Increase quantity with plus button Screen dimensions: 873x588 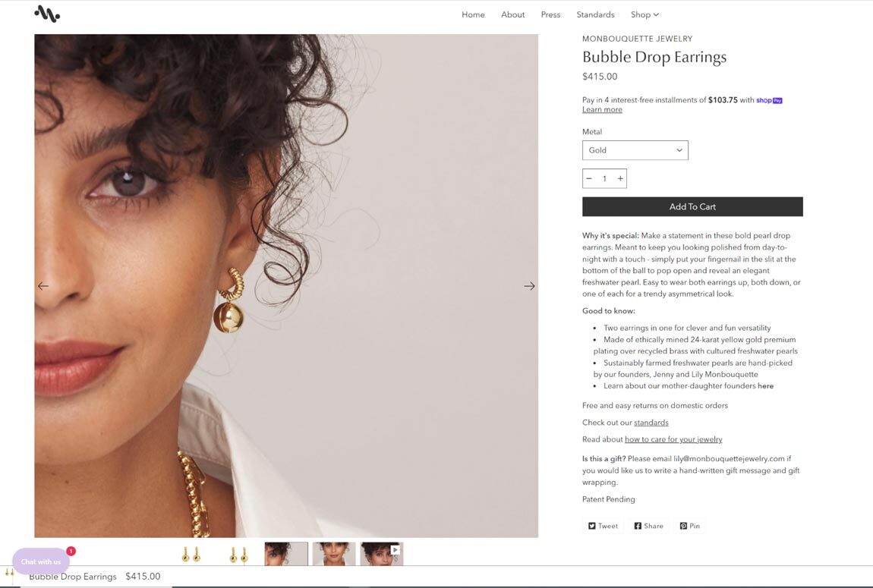[x=620, y=178]
